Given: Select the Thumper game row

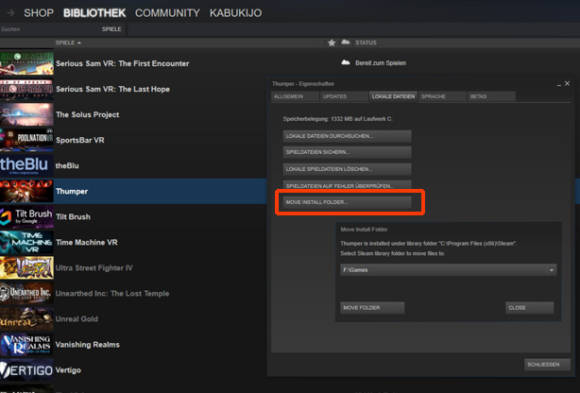Looking at the screenshot, I should click(133, 191).
